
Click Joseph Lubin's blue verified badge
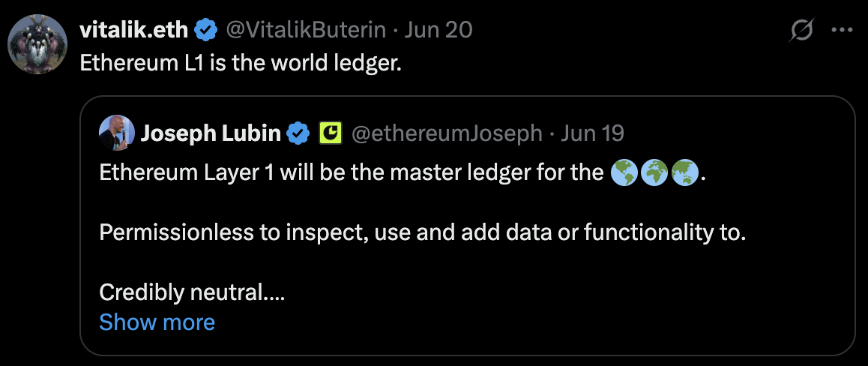(x=299, y=133)
